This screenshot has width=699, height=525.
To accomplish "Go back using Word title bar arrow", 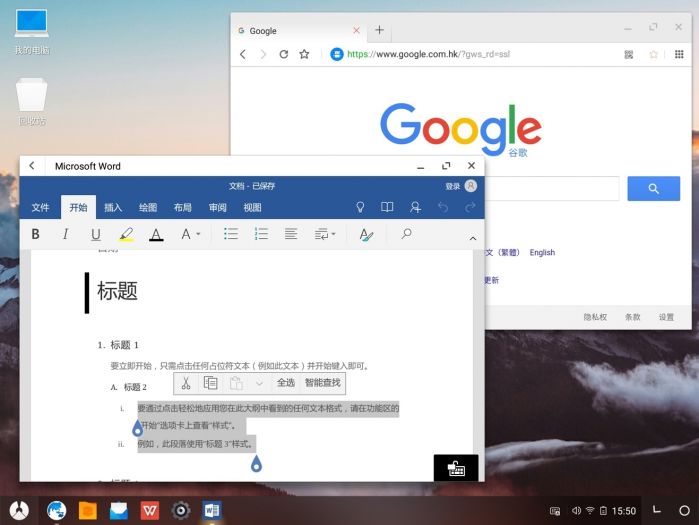I will (32, 166).
